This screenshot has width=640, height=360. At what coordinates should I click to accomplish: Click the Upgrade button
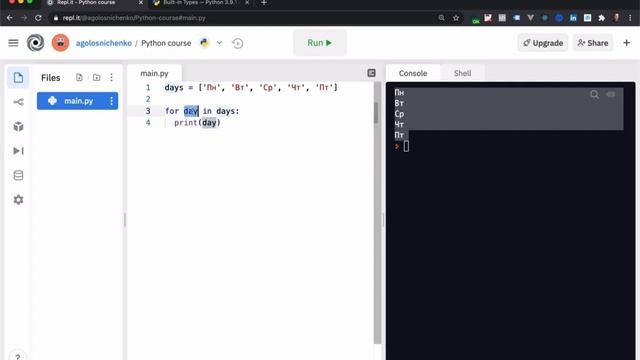coord(543,43)
